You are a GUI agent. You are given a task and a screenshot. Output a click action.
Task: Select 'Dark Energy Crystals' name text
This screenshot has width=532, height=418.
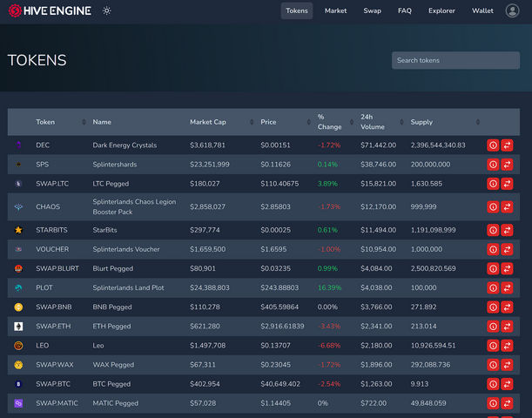coord(125,145)
